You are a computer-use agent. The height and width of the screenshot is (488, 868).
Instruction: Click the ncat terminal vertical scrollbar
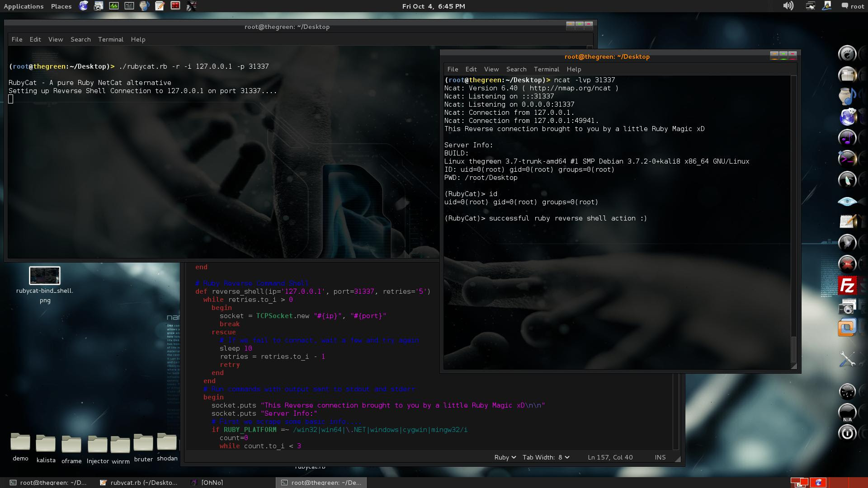[793, 348]
